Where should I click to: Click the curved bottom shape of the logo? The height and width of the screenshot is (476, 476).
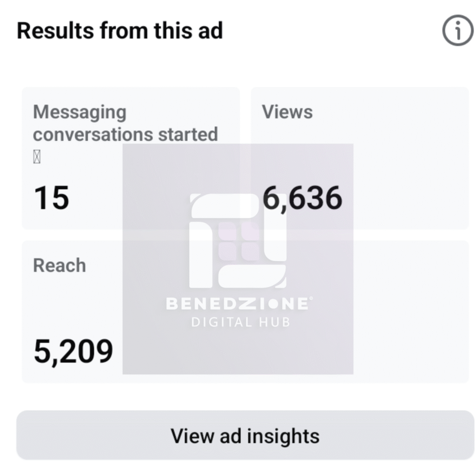[251, 277]
